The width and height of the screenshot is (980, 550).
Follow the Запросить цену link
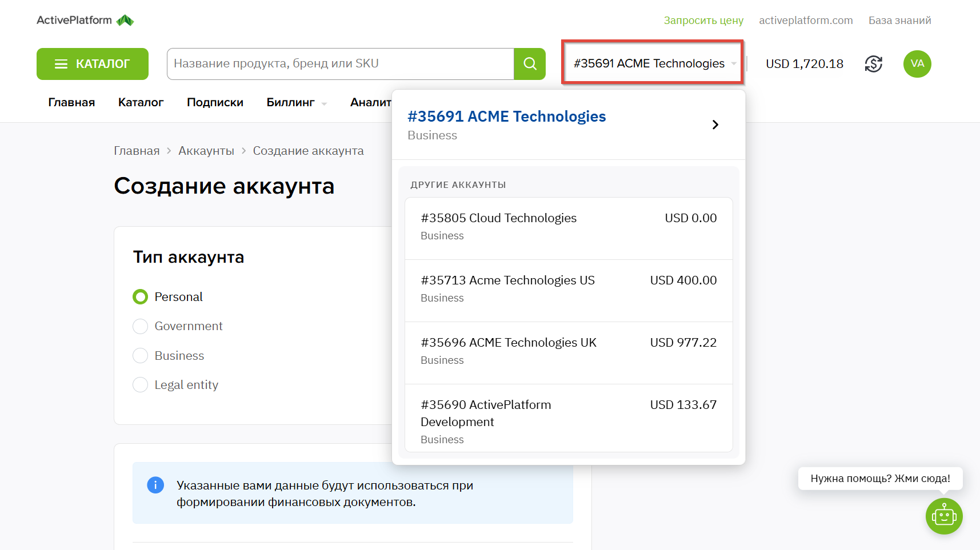703,21
